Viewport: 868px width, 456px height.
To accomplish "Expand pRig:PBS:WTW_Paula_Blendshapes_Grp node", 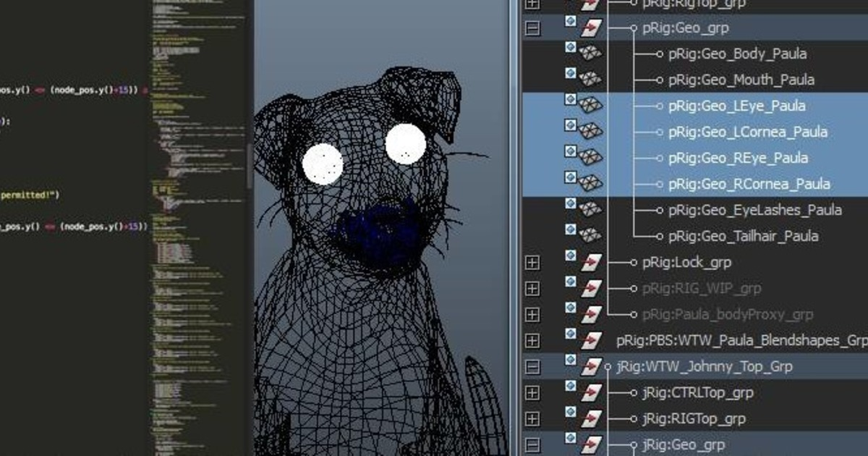I will [532, 341].
